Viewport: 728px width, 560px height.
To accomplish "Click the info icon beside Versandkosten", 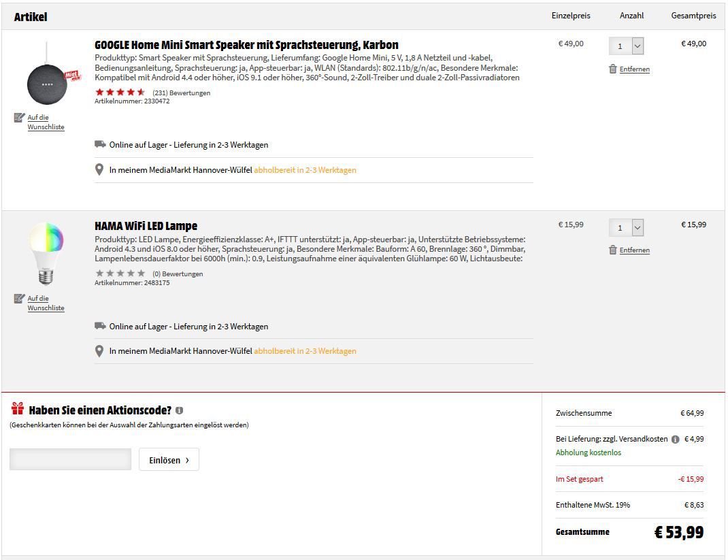I will point(676,440).
